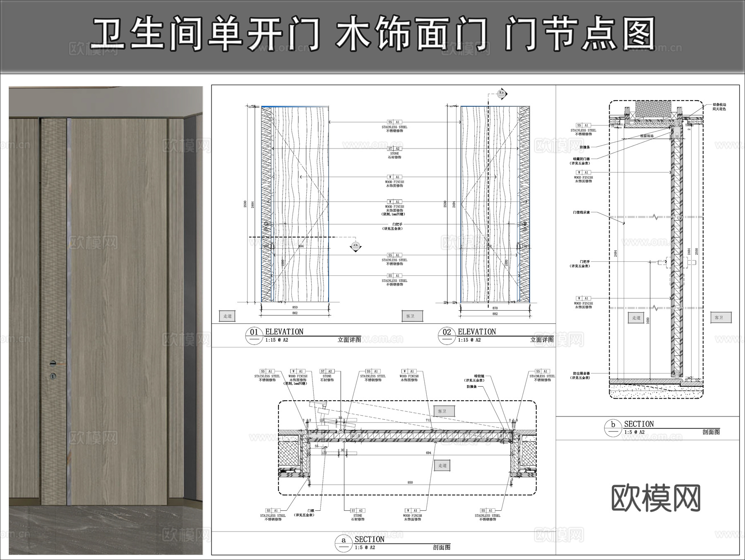Image resolution: width=745 pixels, height=560 pixels.
Task: Click the W A1 wood finish material symbol
Action: (x=394, y=177)
